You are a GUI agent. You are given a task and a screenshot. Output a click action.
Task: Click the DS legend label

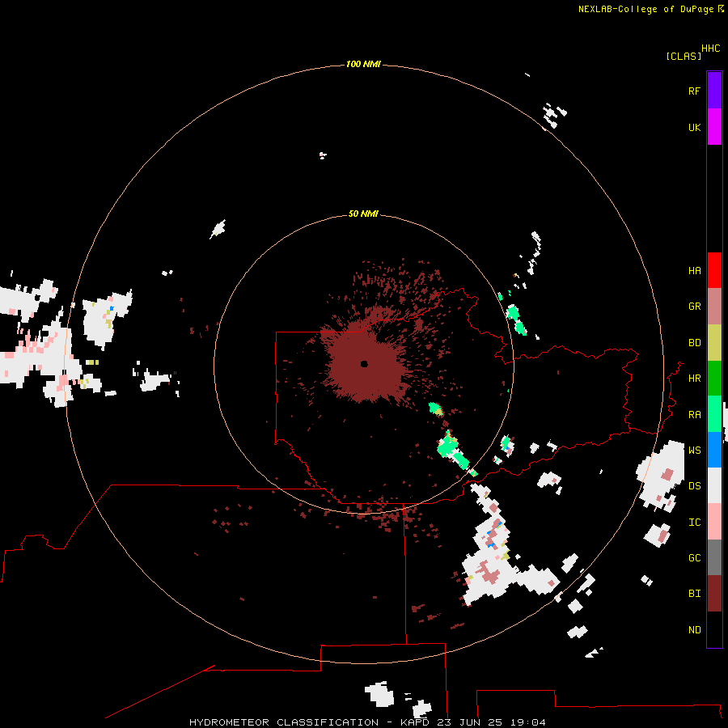click(694, 486)
